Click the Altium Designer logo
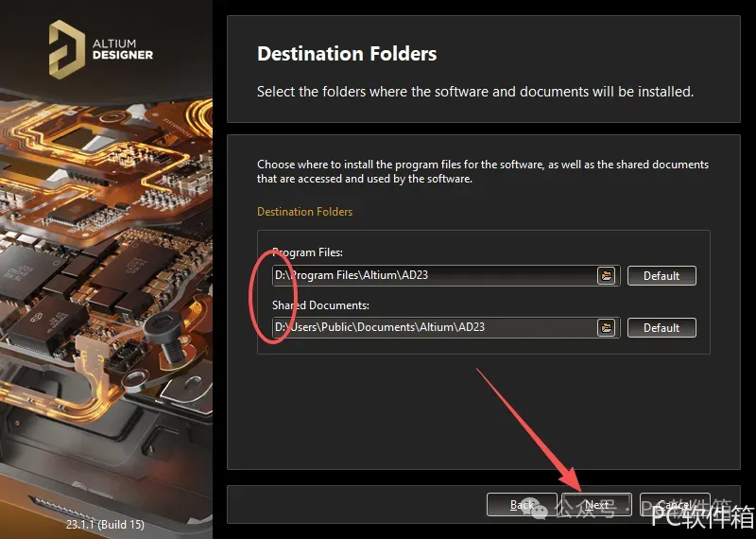Viewport: 756px width, 539px height. click(101, 49)
